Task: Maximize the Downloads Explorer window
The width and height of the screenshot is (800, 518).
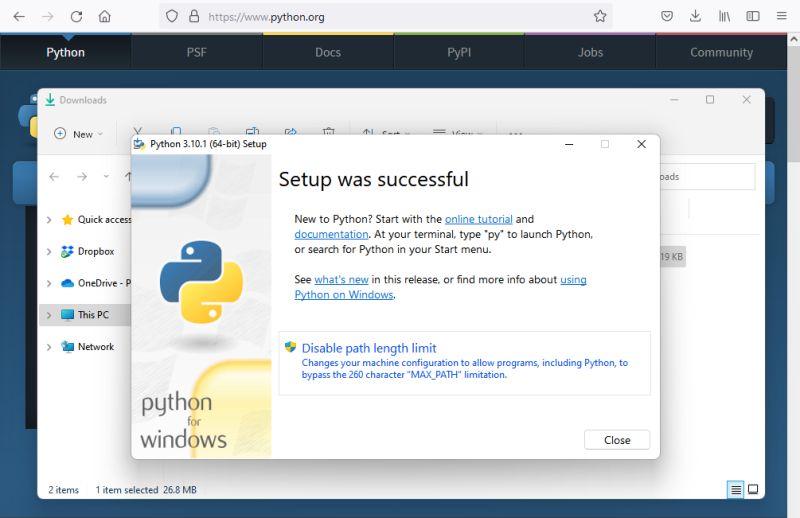Action: [x=710, y=100]
